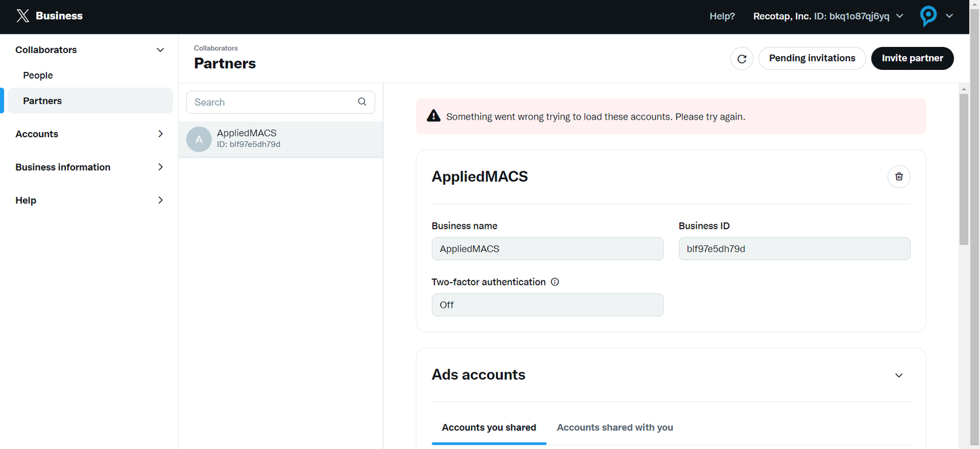980x449 pixels.
Task: Open Pending invitations
Action: click(x=812, y=58)
